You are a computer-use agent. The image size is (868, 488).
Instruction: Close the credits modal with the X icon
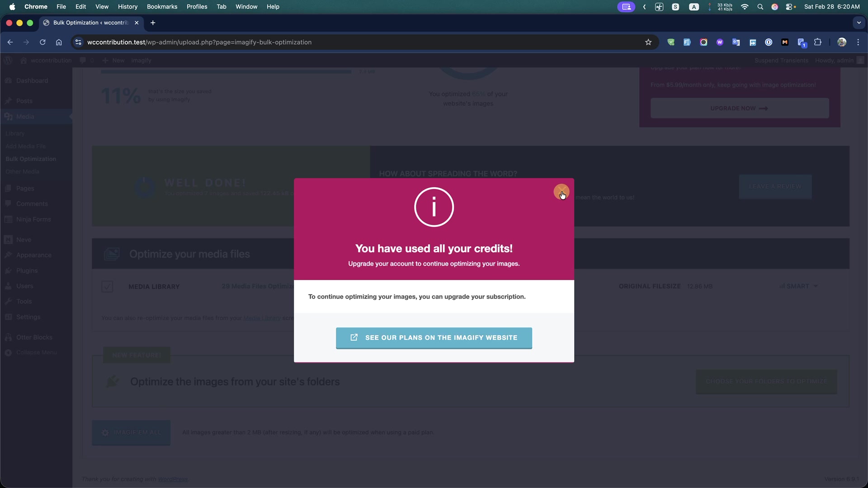coord(561,192)
